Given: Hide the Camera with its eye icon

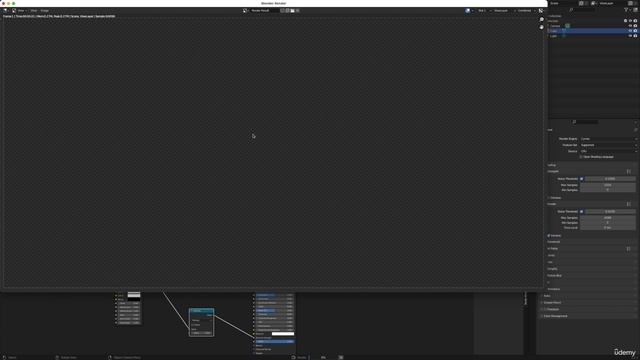Looking at the screenshot, I should (x=630, y=26).
